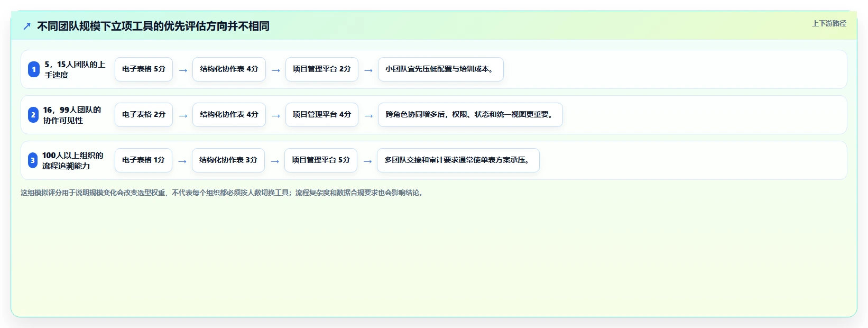The width and height of the screenshot is (868, 328).
Task: Click the 结构化协作表 3分 chip
Action: coord(228,160)
